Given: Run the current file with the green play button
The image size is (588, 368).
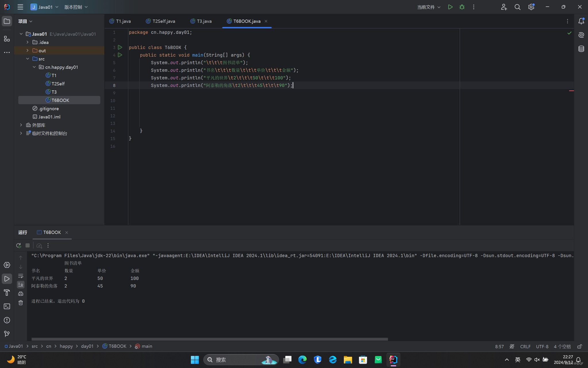Looking at the screenshot, I should click(450, 7).
